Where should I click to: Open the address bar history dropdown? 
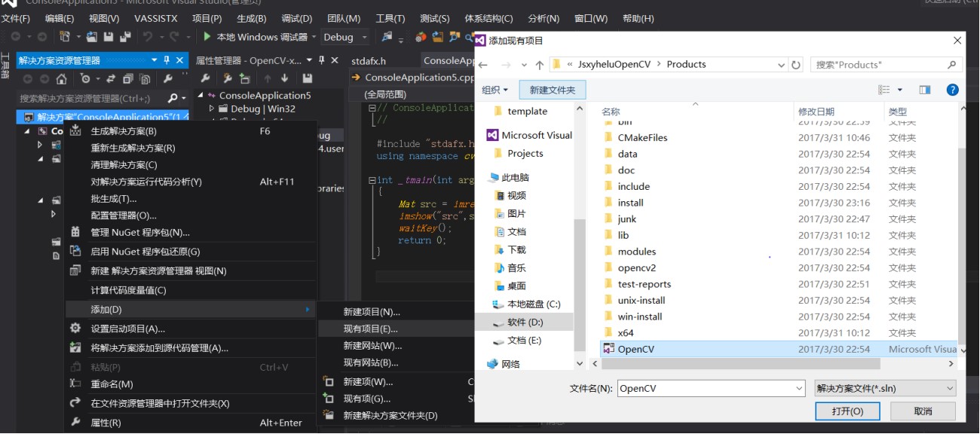[x=782, y=65]
